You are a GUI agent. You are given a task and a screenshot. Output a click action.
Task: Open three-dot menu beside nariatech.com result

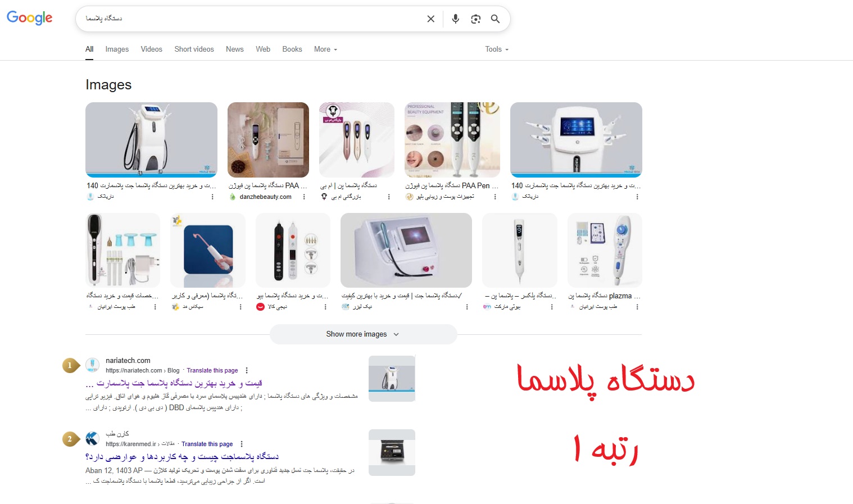click(247, 370)
